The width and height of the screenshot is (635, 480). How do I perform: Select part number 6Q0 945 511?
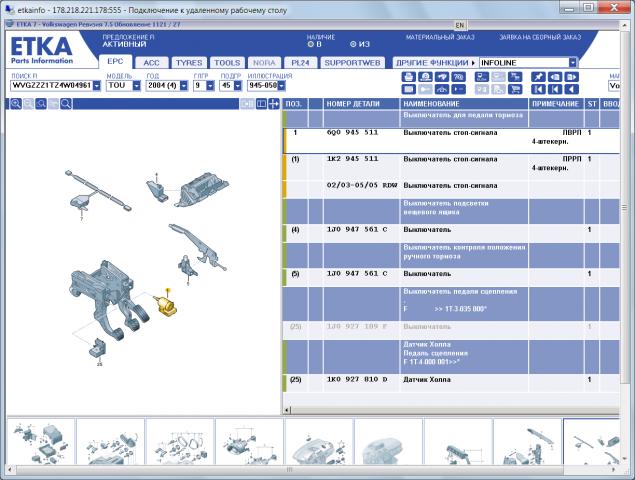click(352, 132)
